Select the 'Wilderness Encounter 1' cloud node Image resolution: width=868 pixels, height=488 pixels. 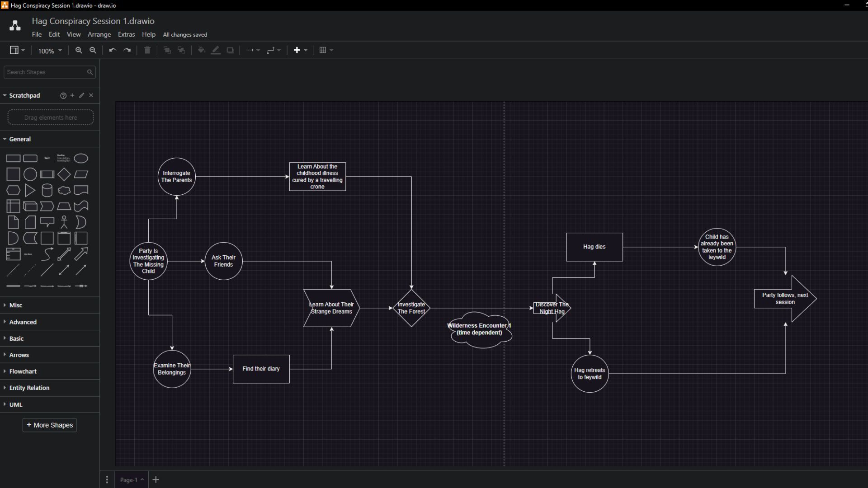[x=481, y=329]
